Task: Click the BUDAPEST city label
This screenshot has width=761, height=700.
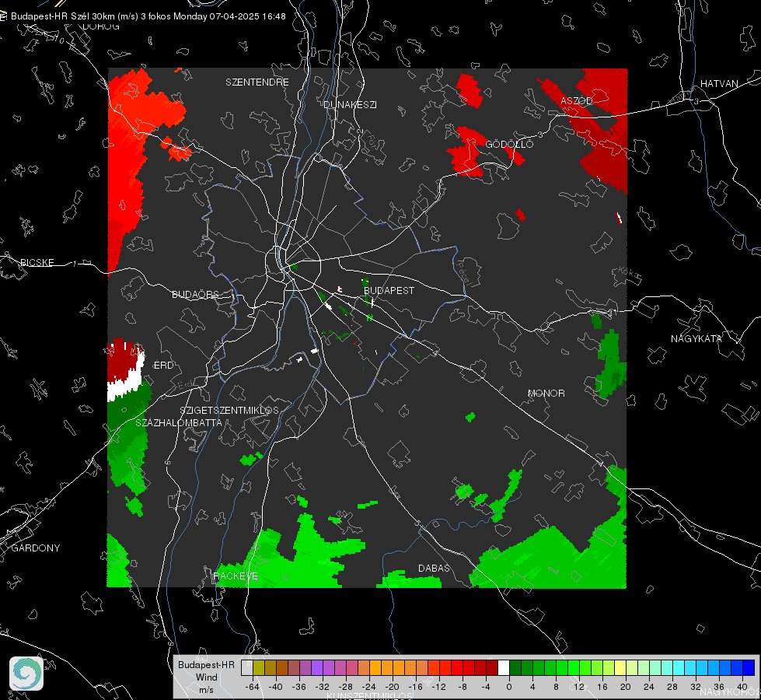Action: tap(389, 290)
